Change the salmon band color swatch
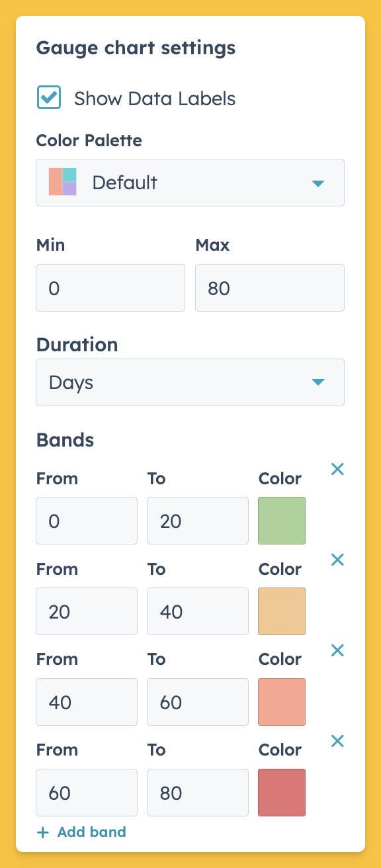 282,702
